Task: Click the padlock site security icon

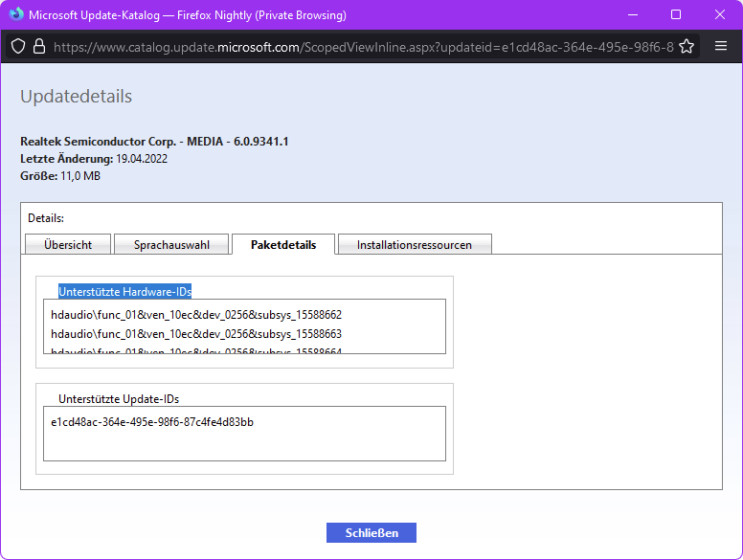Action: [x=39, y=47]
